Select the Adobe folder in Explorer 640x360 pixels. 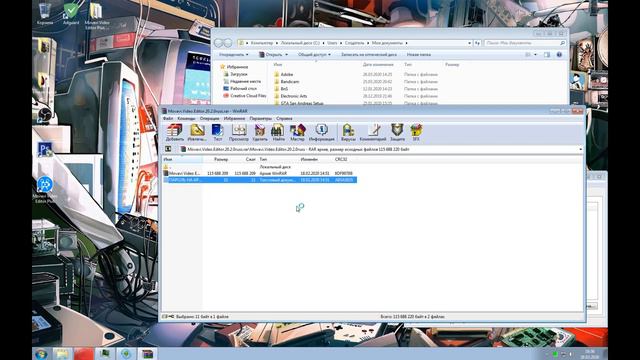[287, 75]
